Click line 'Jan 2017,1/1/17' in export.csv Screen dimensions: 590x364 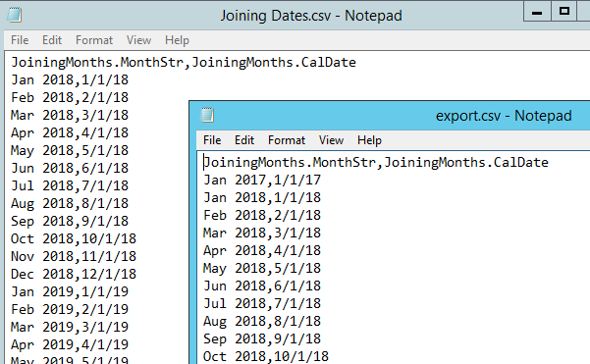point(262,181)
